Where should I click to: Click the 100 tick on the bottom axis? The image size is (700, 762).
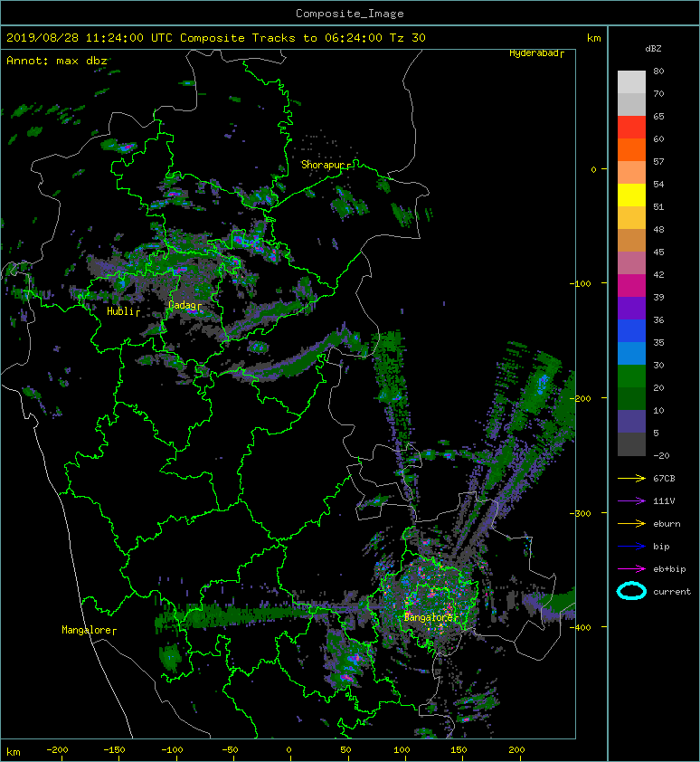tap(402, 750)
